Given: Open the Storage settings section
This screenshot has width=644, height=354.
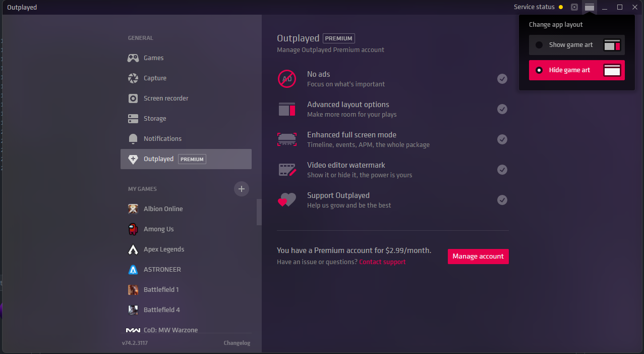Looking at the screenshot, I should (186, 119).
